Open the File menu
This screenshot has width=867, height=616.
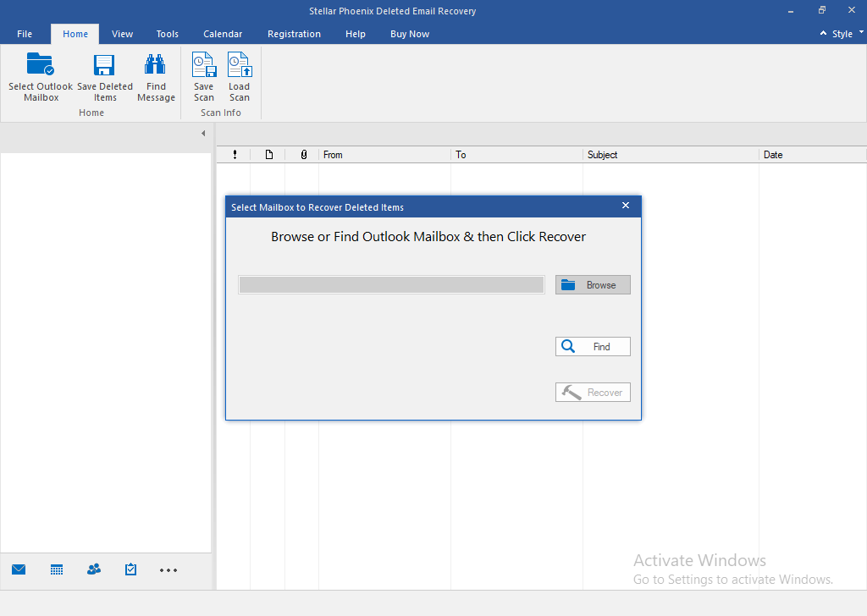[x=25, y=34]
